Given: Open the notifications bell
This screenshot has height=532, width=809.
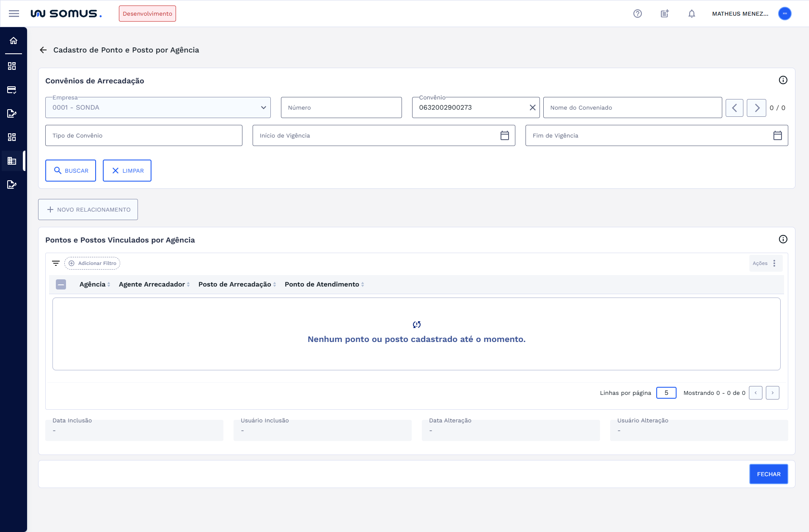Looking at the screenshot, I should point(691,14).
